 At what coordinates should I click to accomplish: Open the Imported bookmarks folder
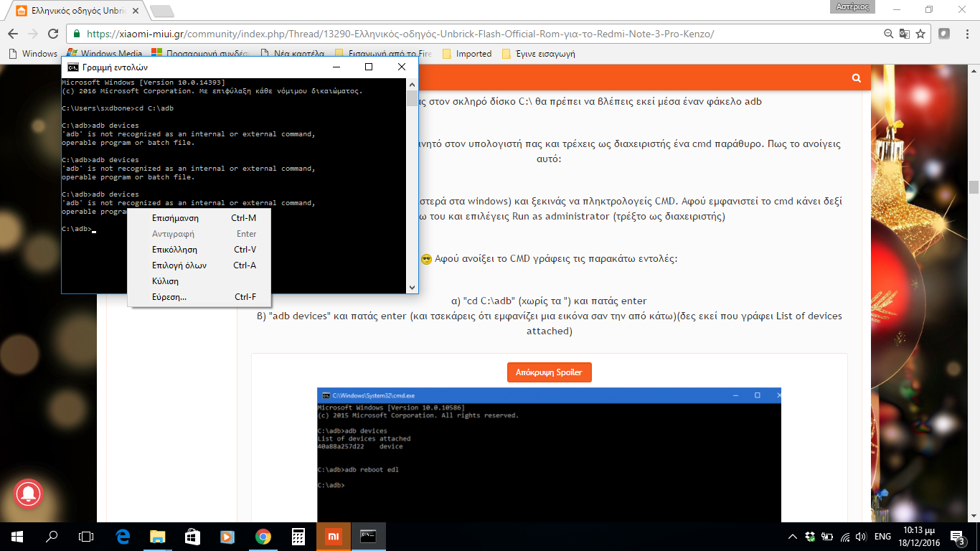[473, 54]
